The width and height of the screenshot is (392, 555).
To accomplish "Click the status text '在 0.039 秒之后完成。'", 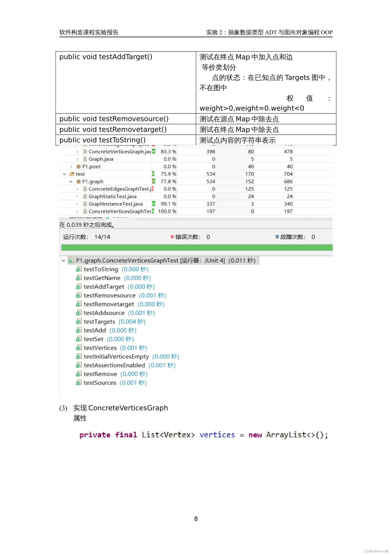I will pos(87,225).
